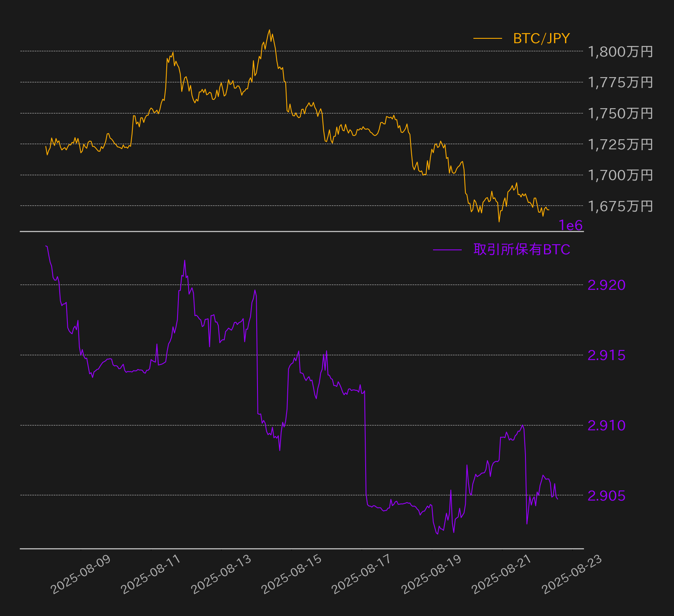The width and height of the screenshot is (674, 616).
Task: Click the 1,725万円 axis label
Action: point(620,144)
